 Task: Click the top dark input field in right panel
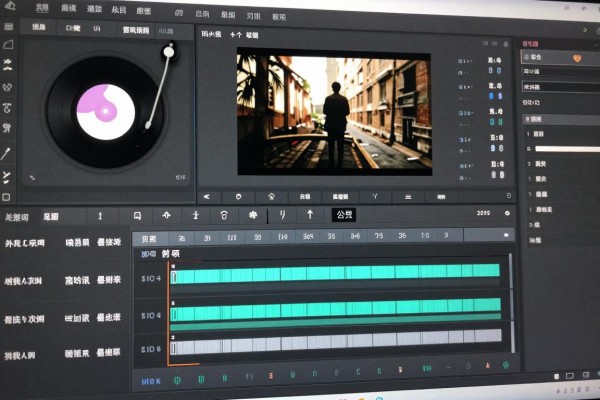(561, 72)
